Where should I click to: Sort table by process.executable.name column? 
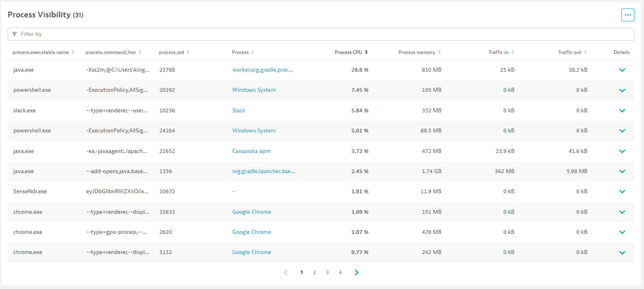[x=73, y=52]
